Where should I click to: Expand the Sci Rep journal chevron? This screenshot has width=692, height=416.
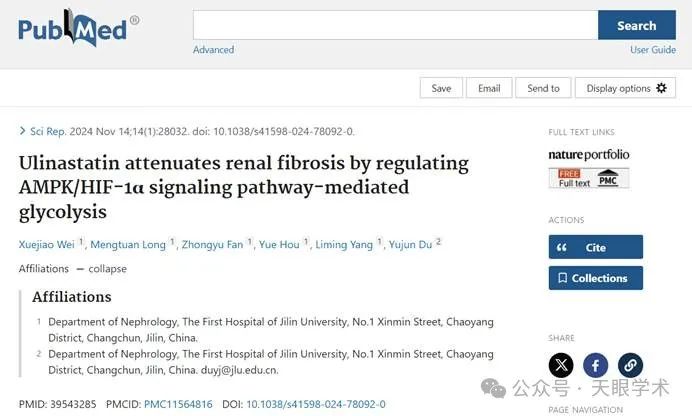coord(23,131)
